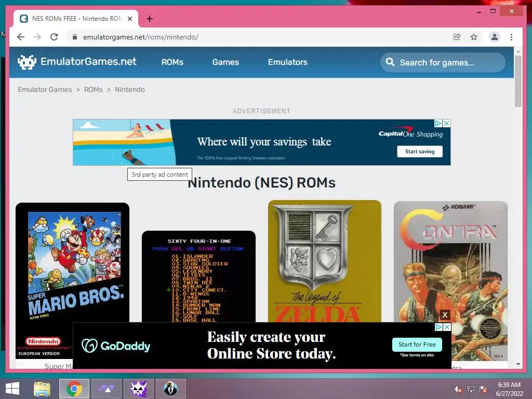Open File Explorer from the taskbar
The height and width of the screenshot is (399, 532).
point(42,389)
